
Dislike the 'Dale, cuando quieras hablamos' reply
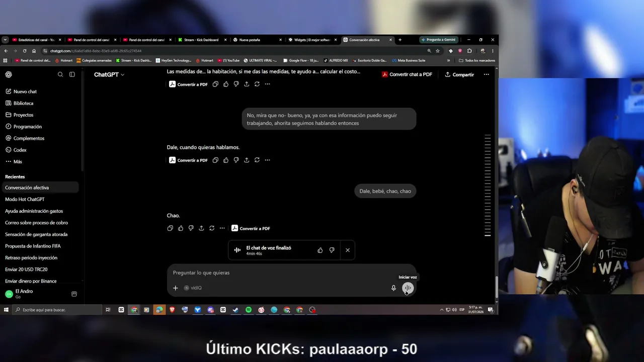236,160
